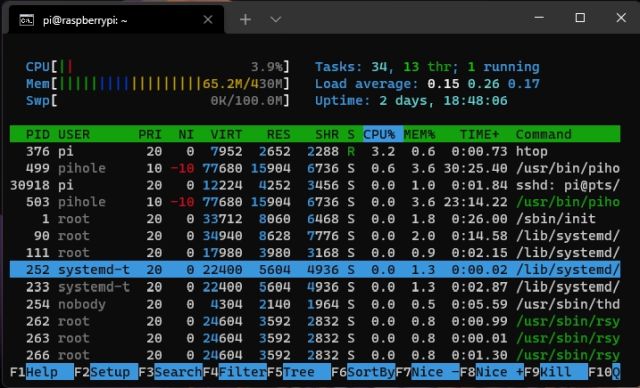Sort by PID column header
Screen dimensions: 640x388
tap(38, 134)
